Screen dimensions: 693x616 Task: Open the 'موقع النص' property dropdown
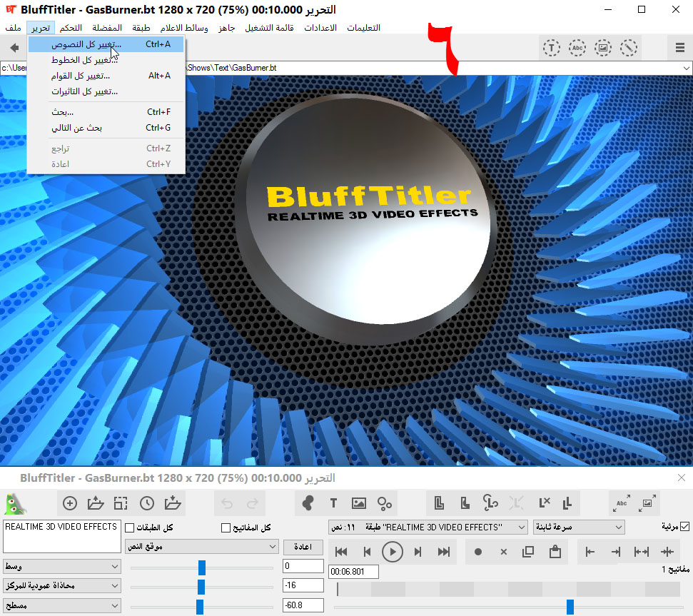point(202,547)
